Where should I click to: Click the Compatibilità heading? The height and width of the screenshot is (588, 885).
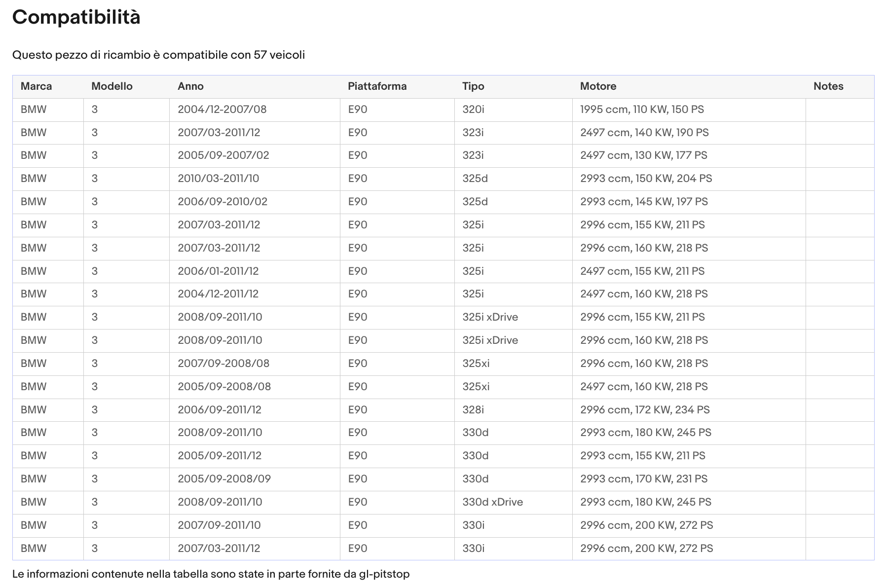[x=76, y=17]
